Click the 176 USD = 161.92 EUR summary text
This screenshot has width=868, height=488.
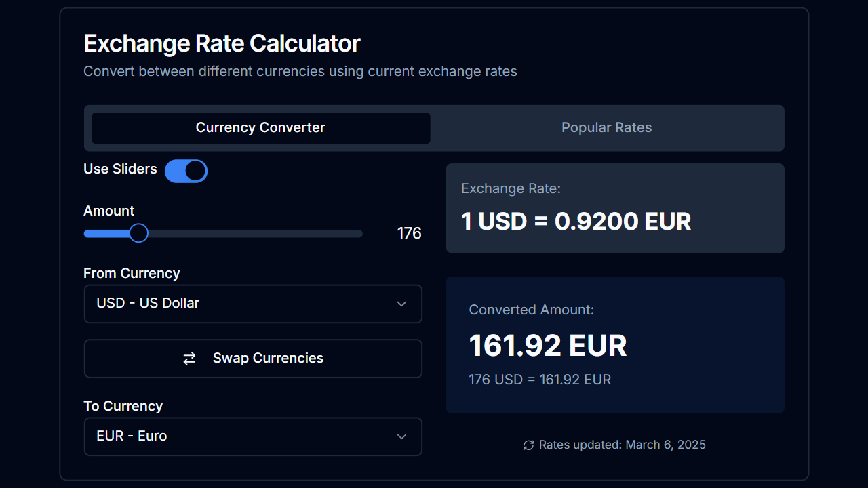click(x=540, y=380)
